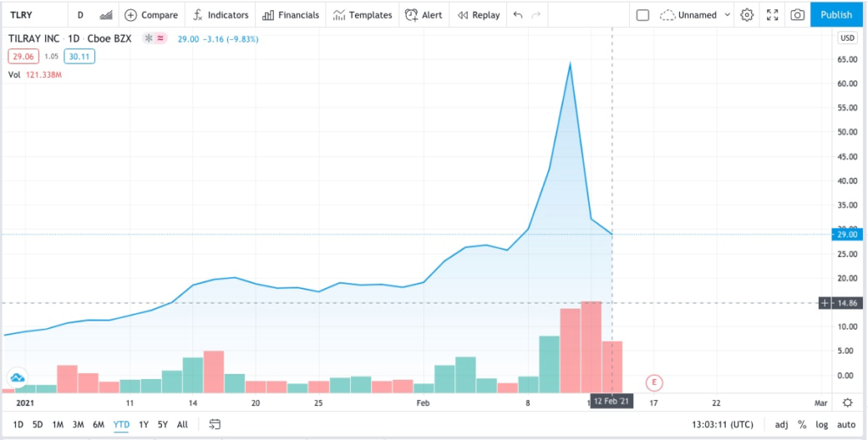
Task: Enter fullscreen mode
Action: point(772,15)
